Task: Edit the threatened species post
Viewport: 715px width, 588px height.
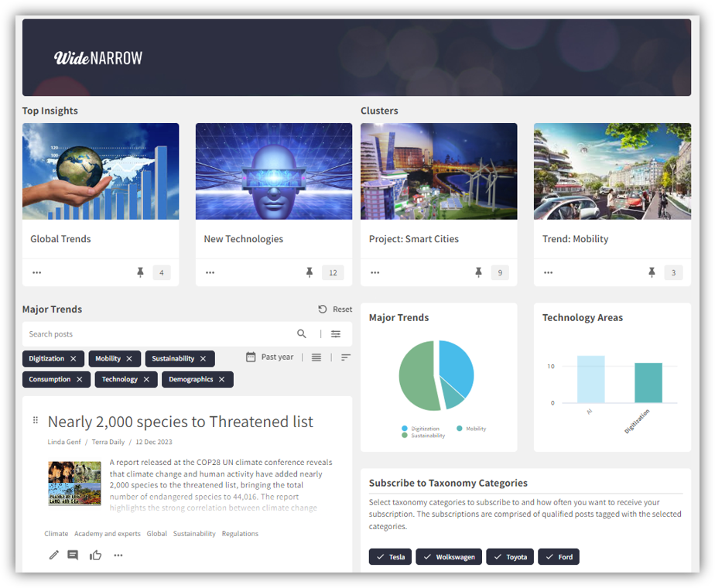Action: coord(53,555)
